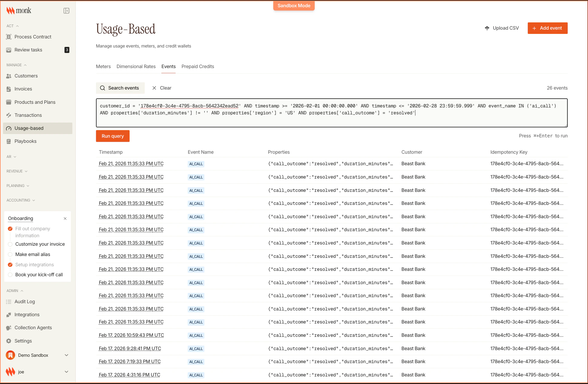
Task: Click the Integrations plug icon
Action: 9,315
